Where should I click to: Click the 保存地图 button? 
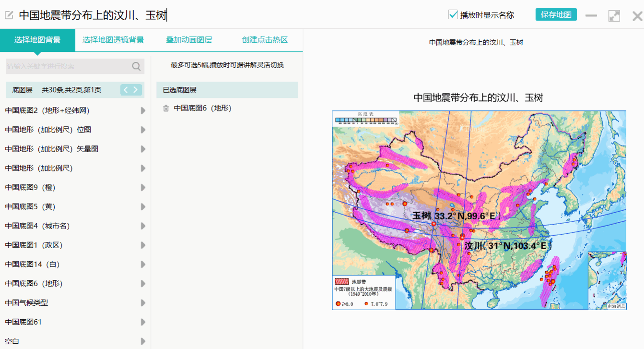(x=556, y=14)
